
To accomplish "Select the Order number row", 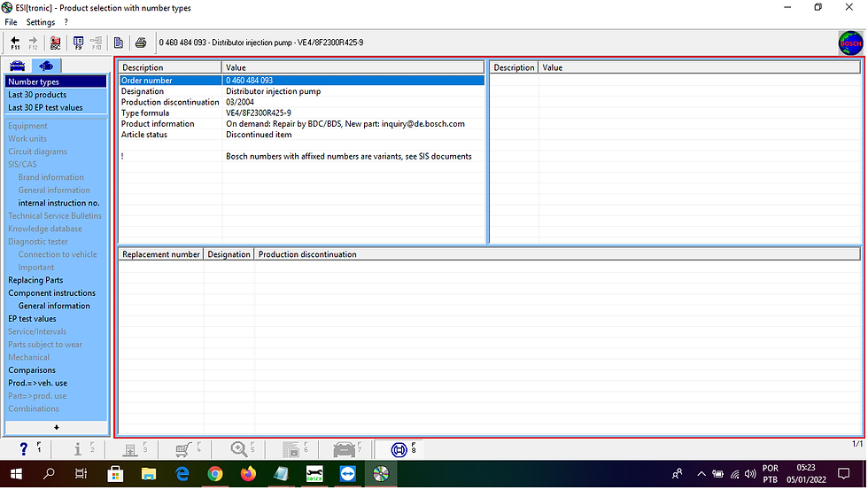I will pos(302,81).
